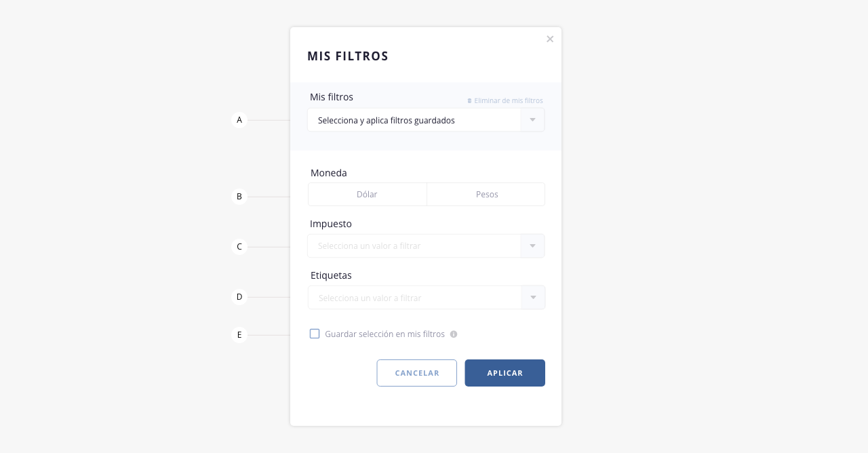
Task: Open the Impuesto dropdown arrow
Action: (532, 245)
